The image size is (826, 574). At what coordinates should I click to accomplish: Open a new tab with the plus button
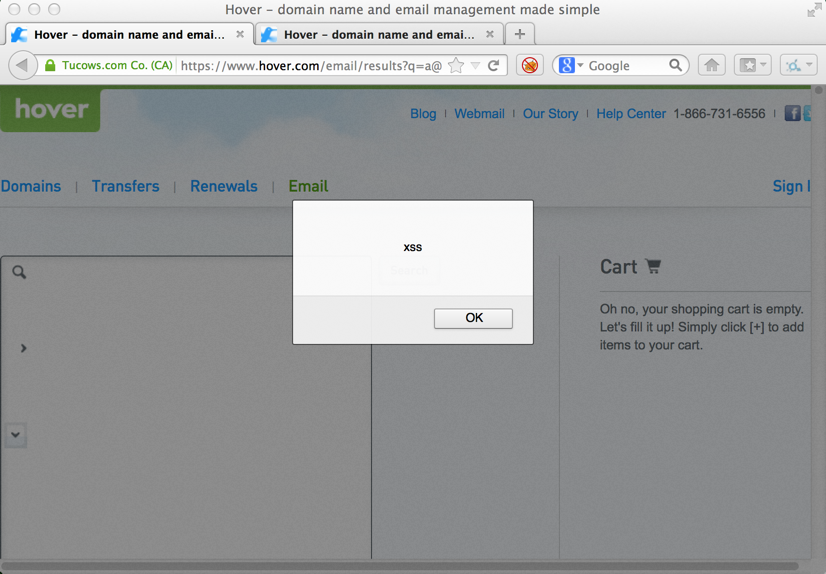coord(519,34)
